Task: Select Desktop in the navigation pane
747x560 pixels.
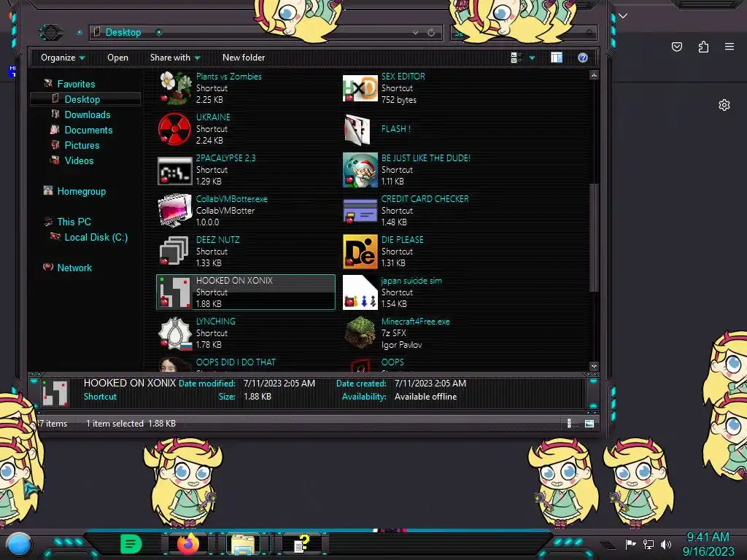Action: point(82,99)
